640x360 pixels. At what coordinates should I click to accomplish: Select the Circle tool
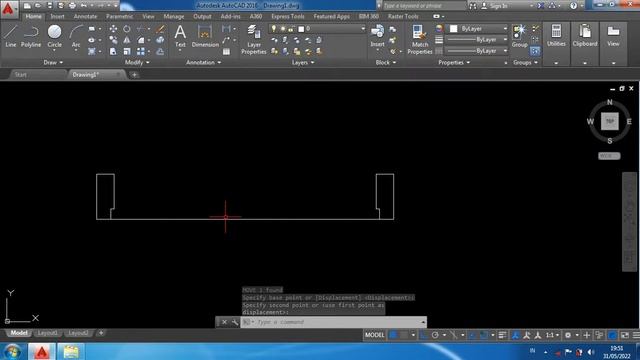[54, 36]
